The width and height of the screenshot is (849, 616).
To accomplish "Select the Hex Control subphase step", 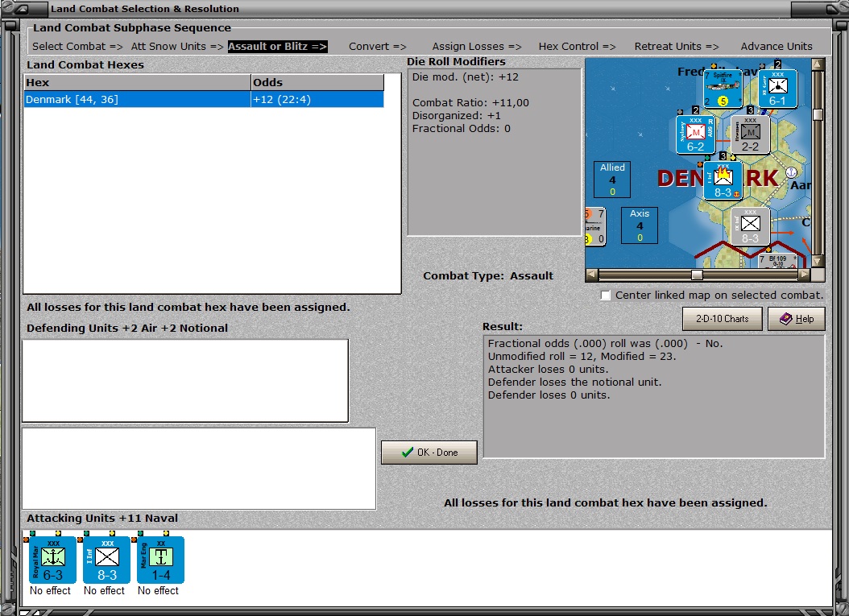I will click(578, 47).
